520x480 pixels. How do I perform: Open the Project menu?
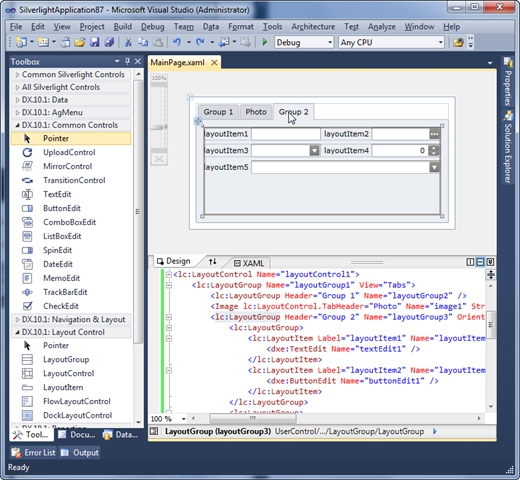coord(92,27)
